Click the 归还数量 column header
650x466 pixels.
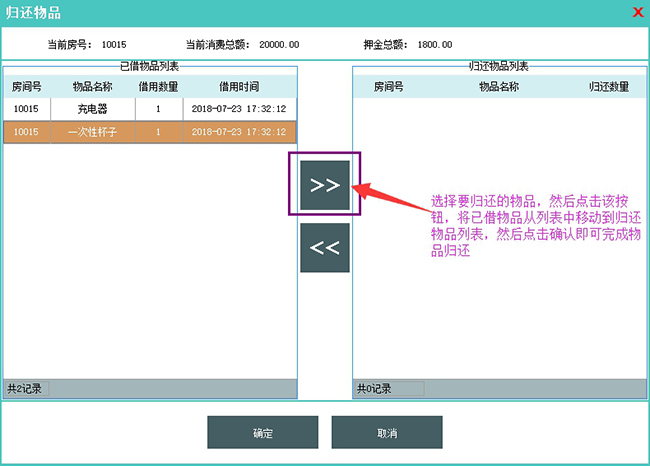[x=608, y=87]
